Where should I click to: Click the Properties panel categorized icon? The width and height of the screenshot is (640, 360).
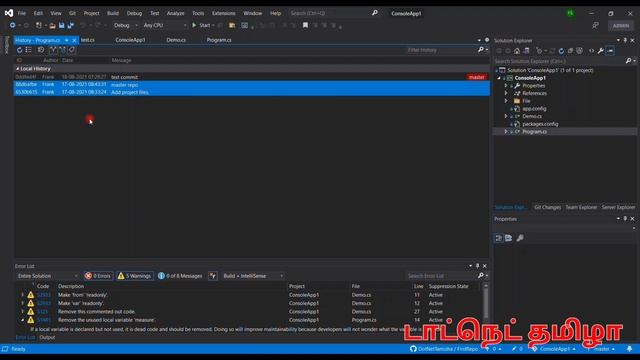pyautogui.click(x=498, y=238)
